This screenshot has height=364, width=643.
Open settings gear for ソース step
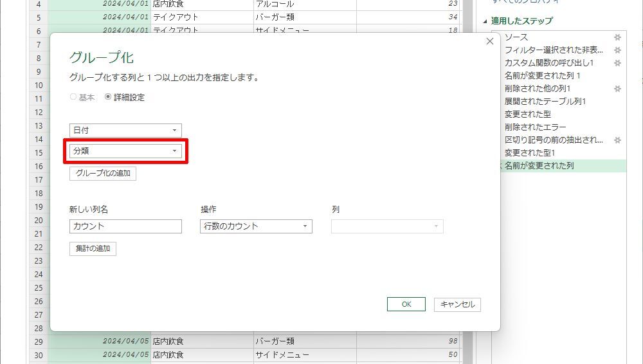(617, 37)
